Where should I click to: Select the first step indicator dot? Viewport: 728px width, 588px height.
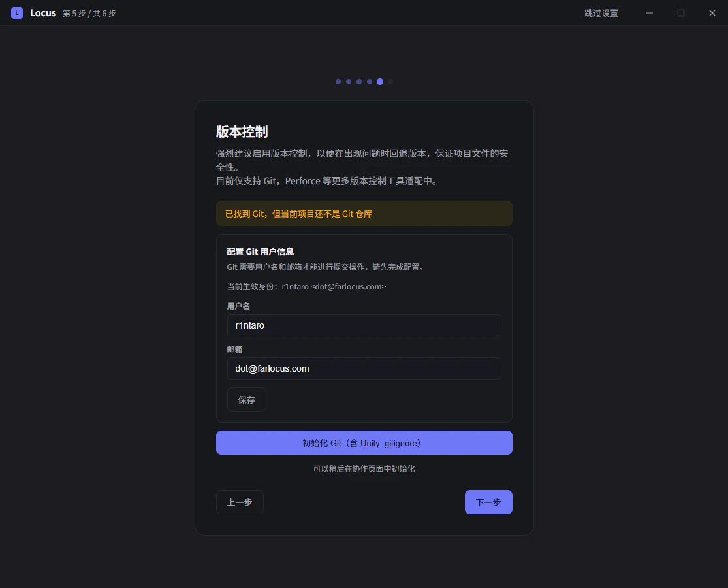[338, 82]
